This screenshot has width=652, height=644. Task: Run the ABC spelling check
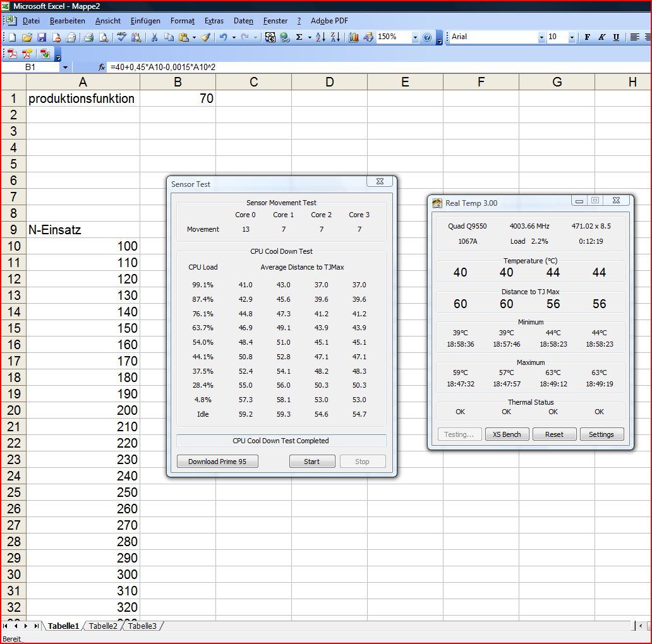point(121,37)
